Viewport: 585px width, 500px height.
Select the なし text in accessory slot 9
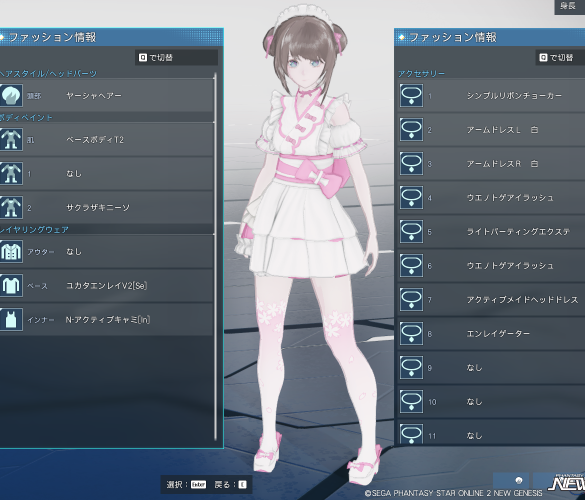click(x=474, y=368)
